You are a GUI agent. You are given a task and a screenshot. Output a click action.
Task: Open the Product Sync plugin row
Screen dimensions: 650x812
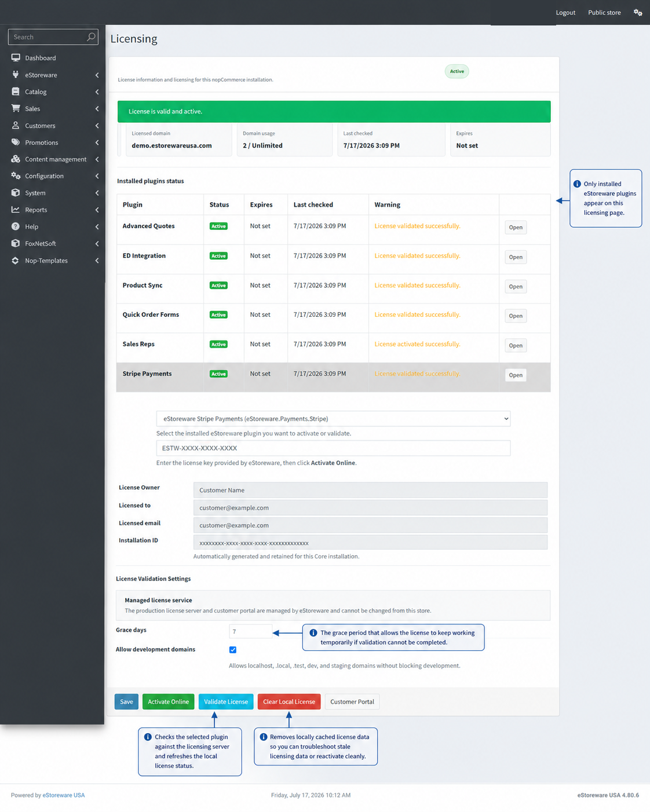516,287
